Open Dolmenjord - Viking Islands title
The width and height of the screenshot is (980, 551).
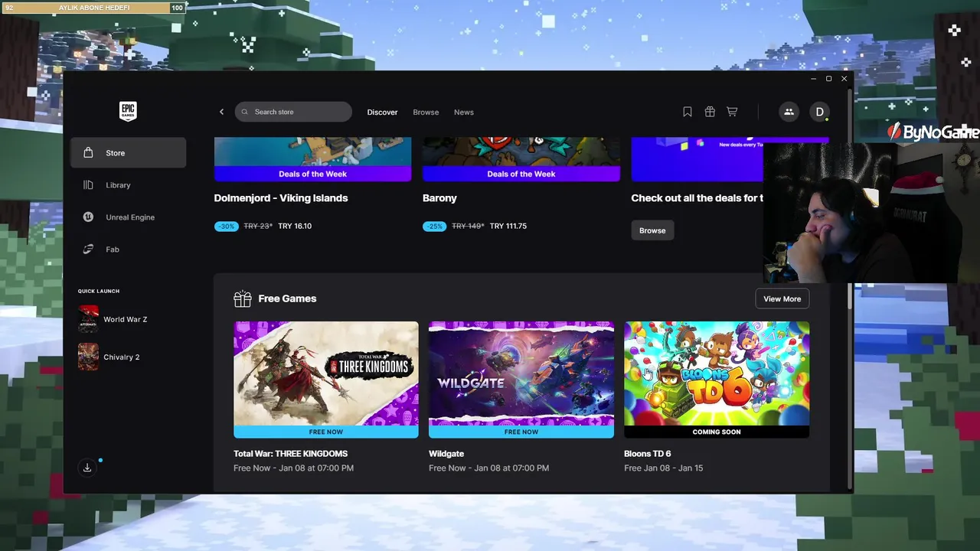pyautogui.click(x=281, y=198)
